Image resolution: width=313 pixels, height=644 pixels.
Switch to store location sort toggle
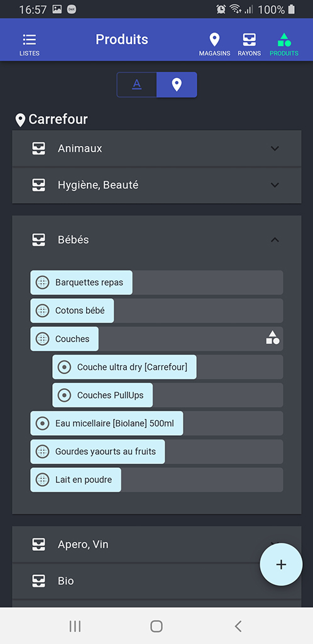(177, 85)
